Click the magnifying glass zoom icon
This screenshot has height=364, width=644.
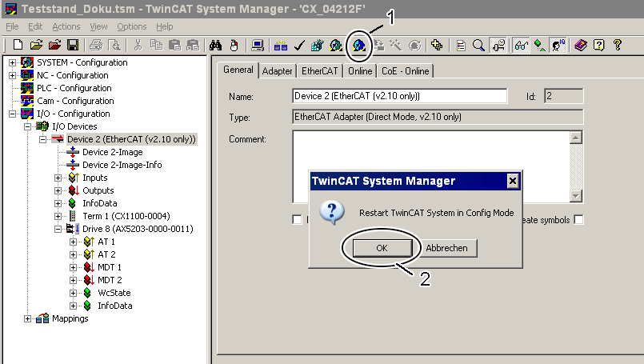click(479, 45)
